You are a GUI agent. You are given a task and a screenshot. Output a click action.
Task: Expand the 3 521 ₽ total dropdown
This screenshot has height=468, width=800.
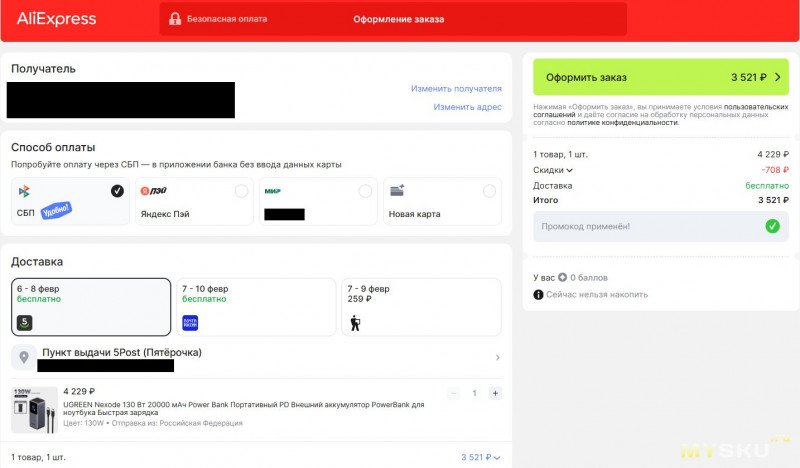[481, 457]
